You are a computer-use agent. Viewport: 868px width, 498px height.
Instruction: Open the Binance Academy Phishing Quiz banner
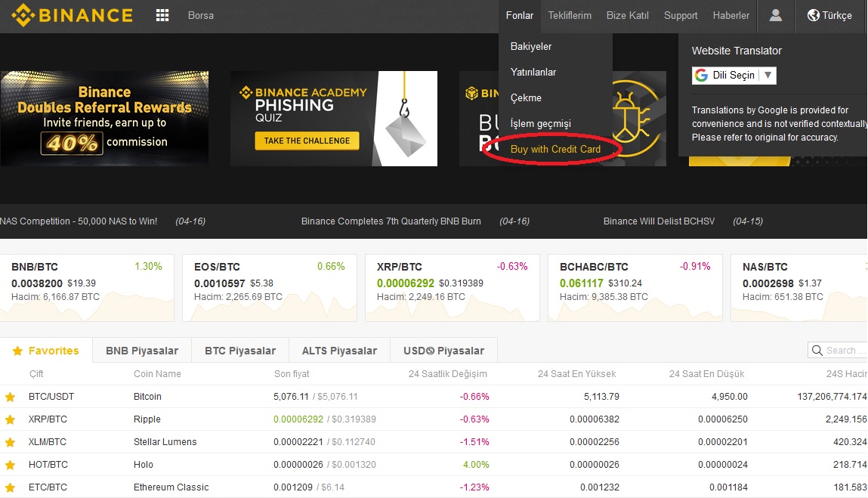[x=334, y=119]
